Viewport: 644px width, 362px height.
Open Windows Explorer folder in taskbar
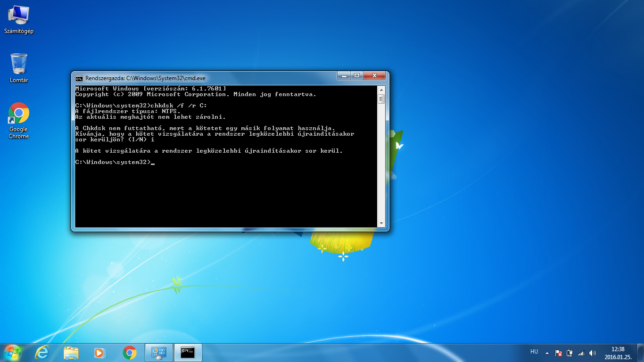71,353
